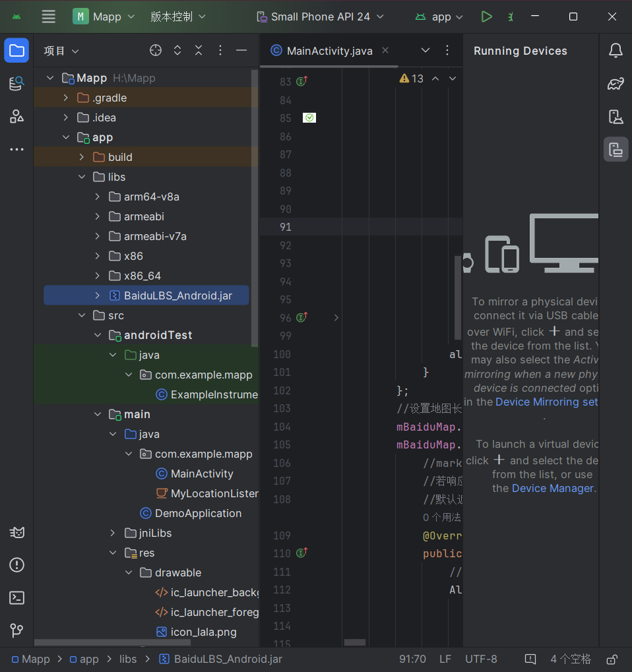
Task: Select icon_lala.png in project tree
Action: point(197,632)
